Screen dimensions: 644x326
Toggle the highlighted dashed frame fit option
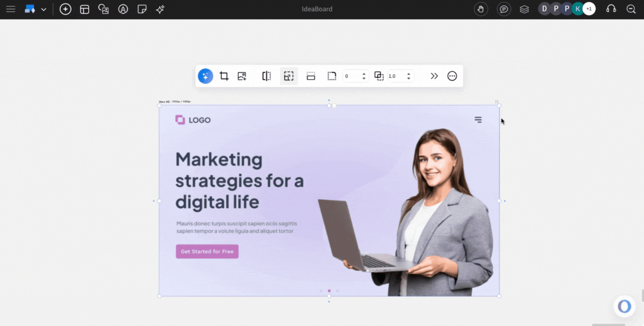click(289, 76)
